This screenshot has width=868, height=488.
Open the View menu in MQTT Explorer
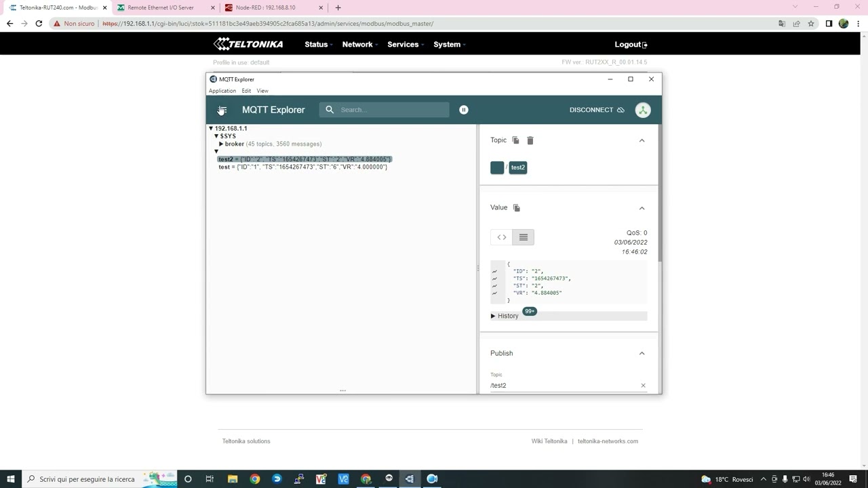[x=262, y=91]
